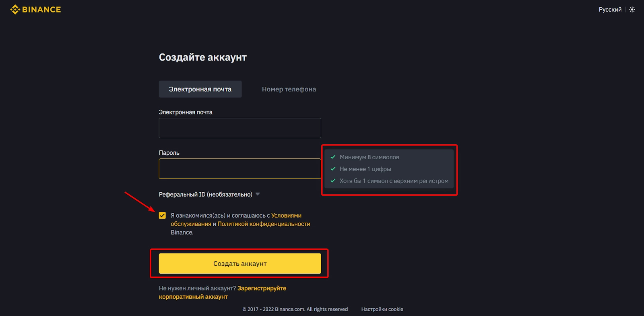
Task: Click the copyright text in the footer
Action: click(295, 309)
